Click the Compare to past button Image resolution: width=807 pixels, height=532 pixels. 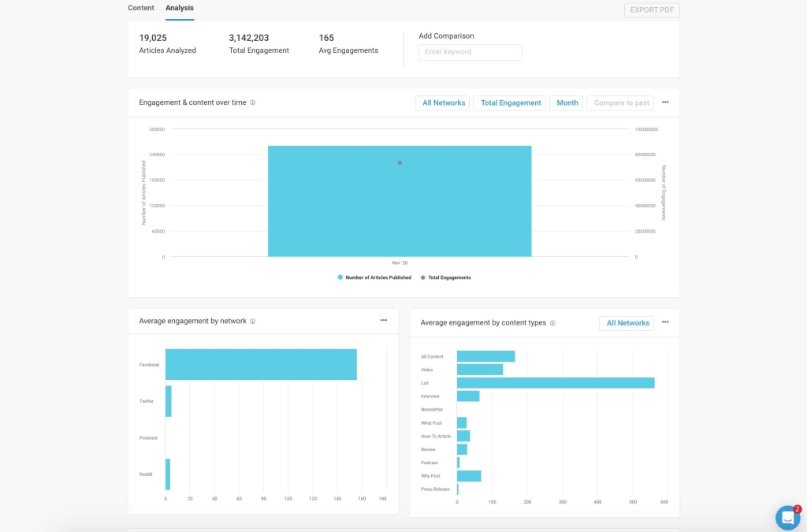[x=623, y=102]
